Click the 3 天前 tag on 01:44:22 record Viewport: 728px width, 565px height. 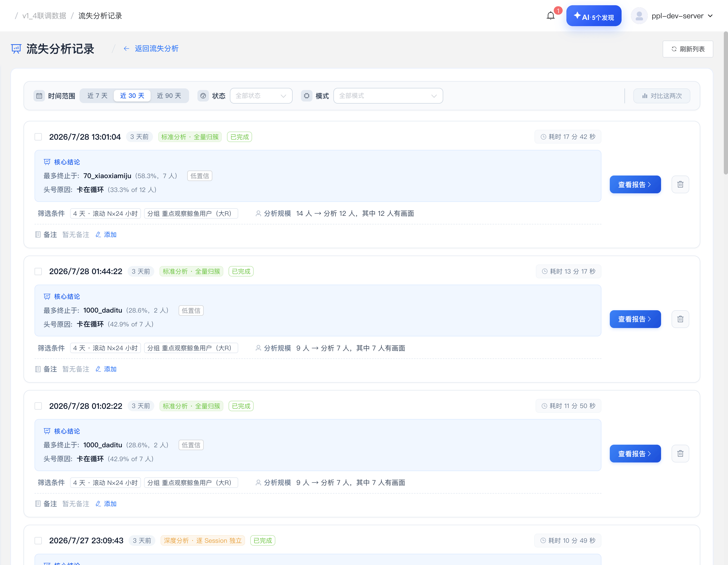(141, 272)
